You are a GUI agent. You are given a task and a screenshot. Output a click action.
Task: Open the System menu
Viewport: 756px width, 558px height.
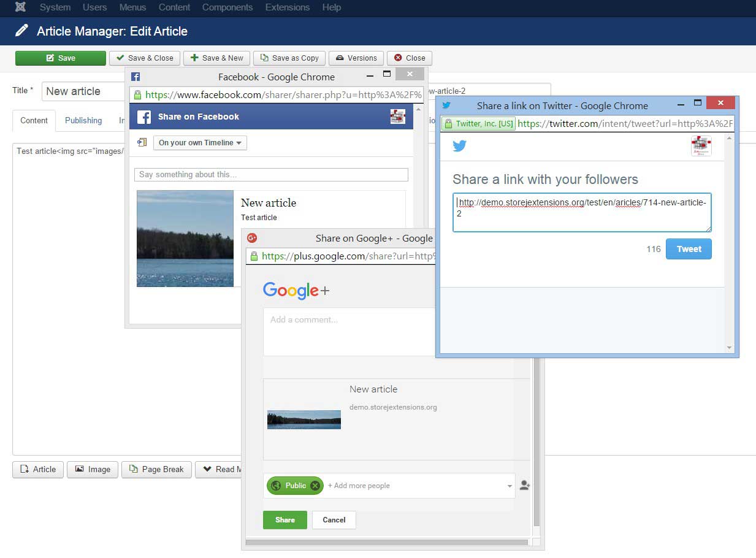55,7
